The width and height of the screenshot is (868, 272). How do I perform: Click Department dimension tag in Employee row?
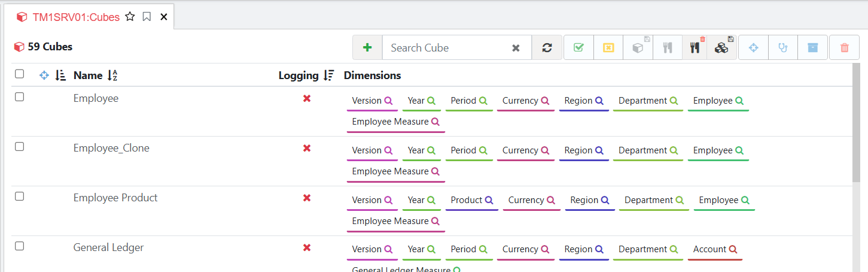[648, 101]
